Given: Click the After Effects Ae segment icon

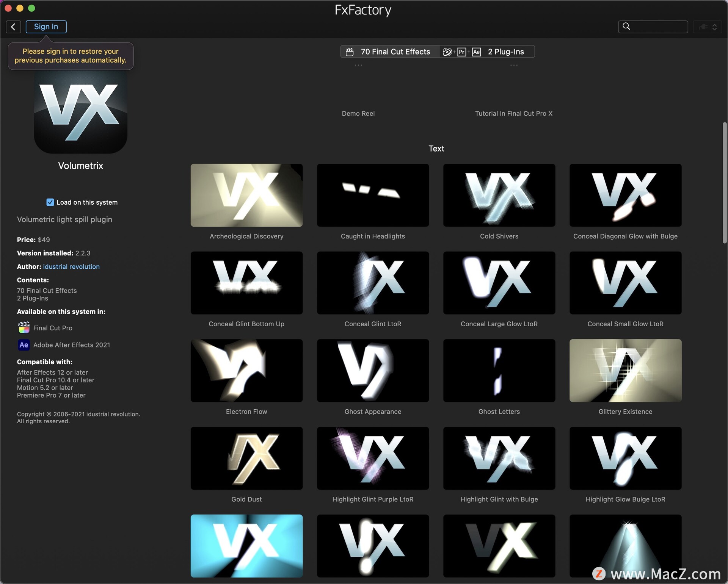Looking at the screenshot, I should pyautogui.click(x=476, y=52).
